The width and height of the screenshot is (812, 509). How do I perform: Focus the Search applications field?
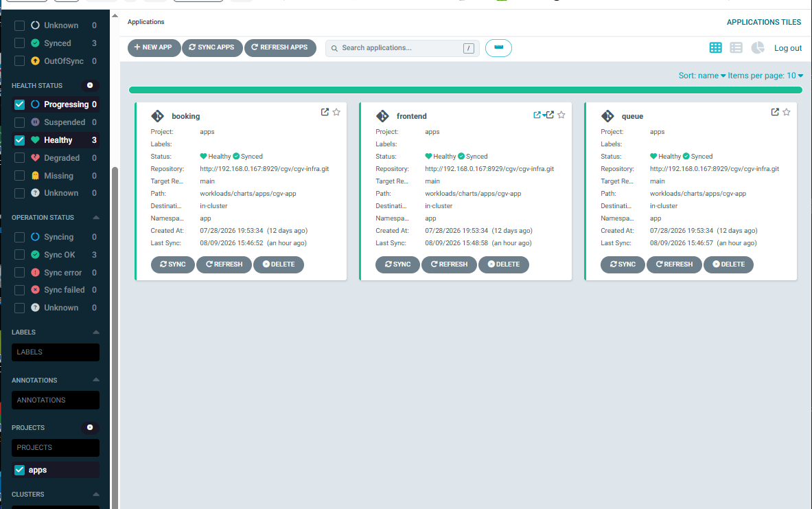tap(402, 48)
